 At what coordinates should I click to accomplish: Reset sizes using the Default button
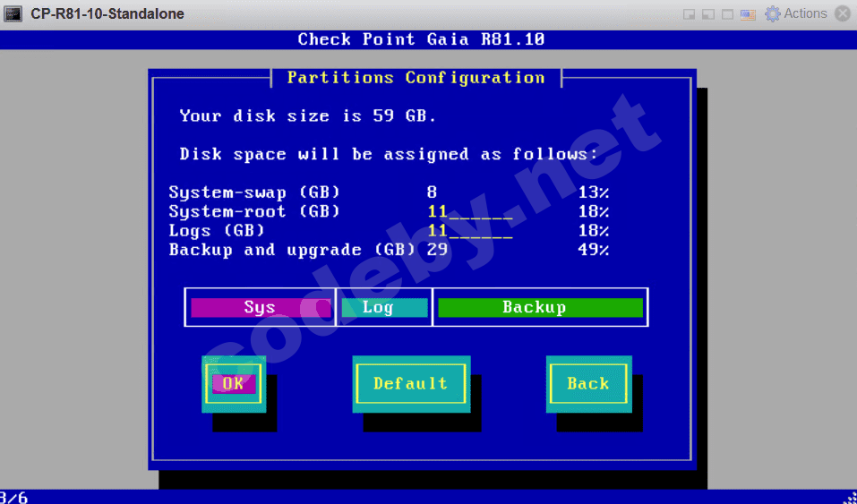pos(411,384)
